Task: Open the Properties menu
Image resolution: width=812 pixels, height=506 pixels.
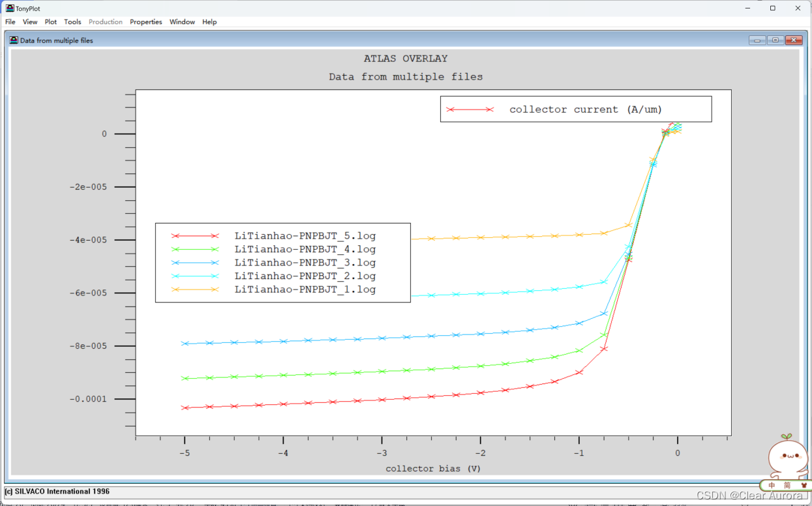Action: click(146, 22)
